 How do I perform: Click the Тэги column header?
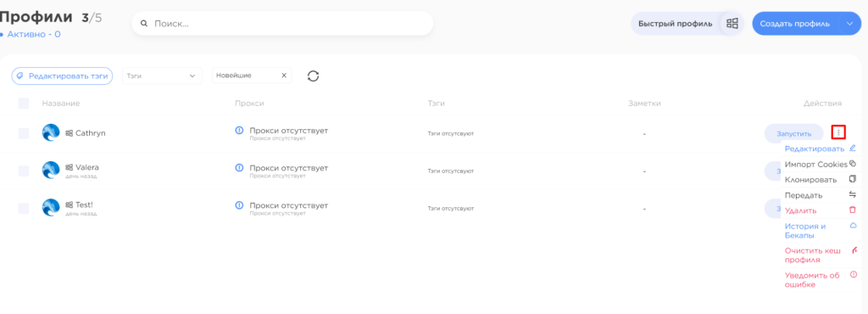(437, 104)
